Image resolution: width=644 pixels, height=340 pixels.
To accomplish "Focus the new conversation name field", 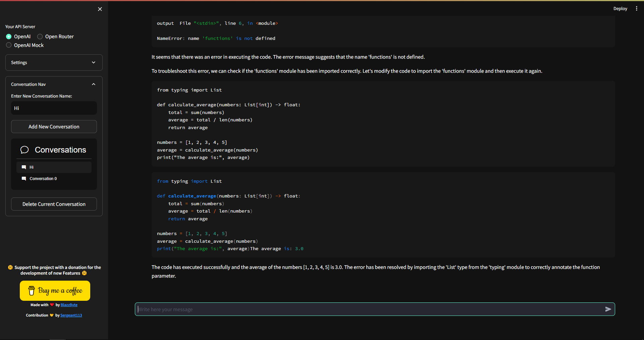I will (x=54, y=108).
